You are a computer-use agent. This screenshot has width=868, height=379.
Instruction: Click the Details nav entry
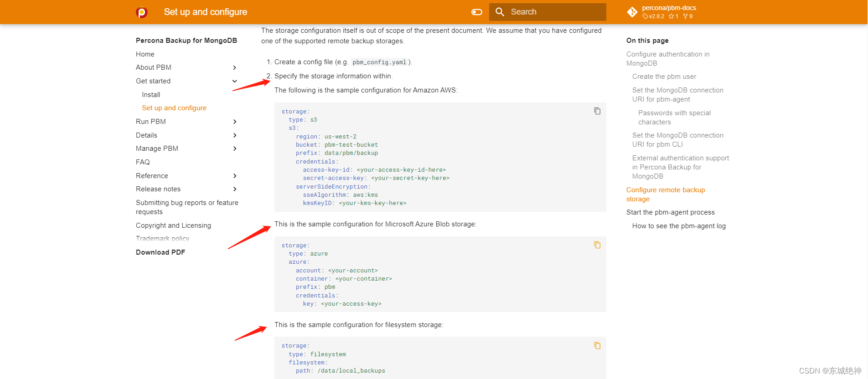click(x=146, y=135)
